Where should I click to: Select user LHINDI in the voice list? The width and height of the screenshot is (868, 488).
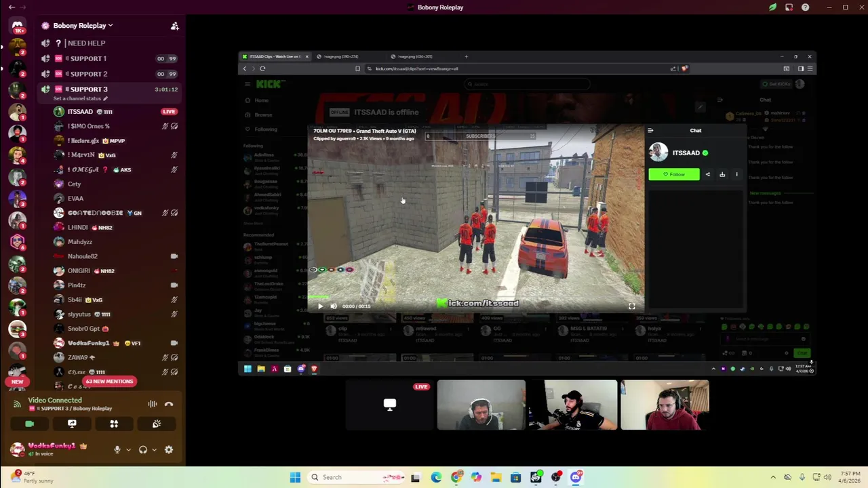pyautogui.click(x=77, y=228)
